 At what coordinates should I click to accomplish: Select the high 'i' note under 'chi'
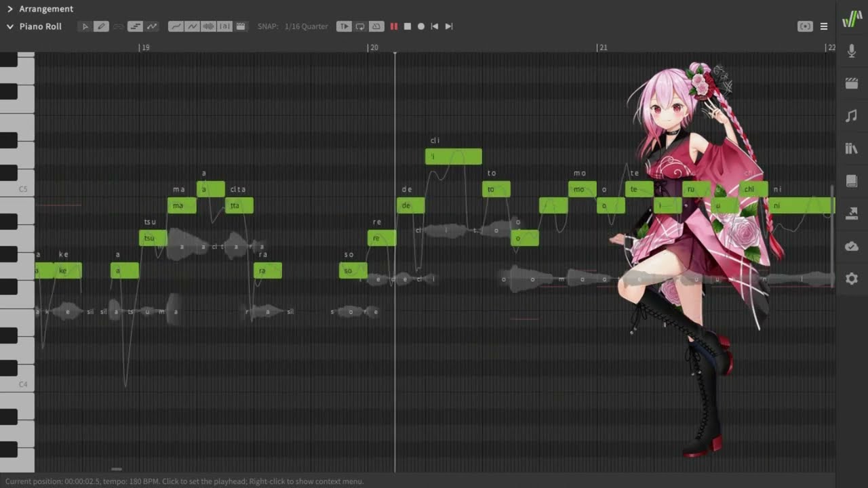click(454, 157)
